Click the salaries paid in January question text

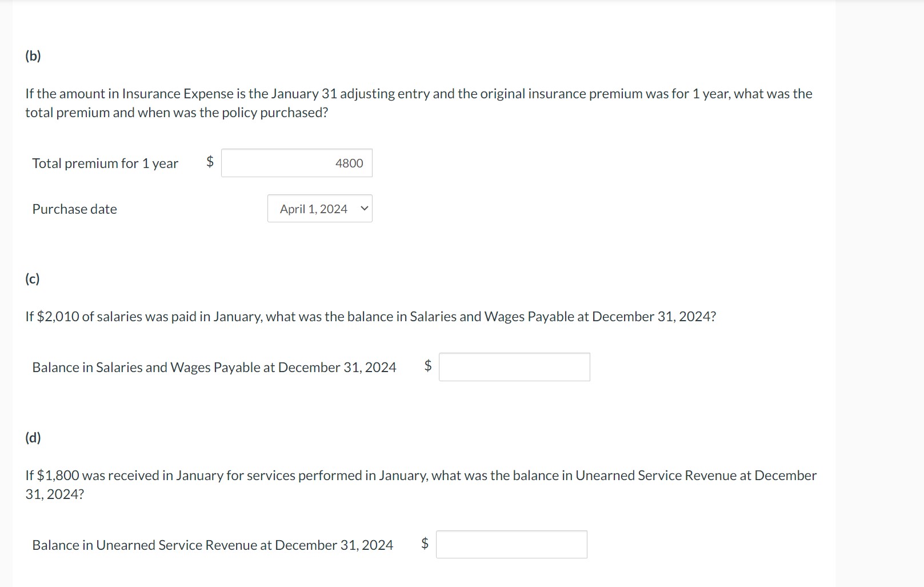point(370,317)
